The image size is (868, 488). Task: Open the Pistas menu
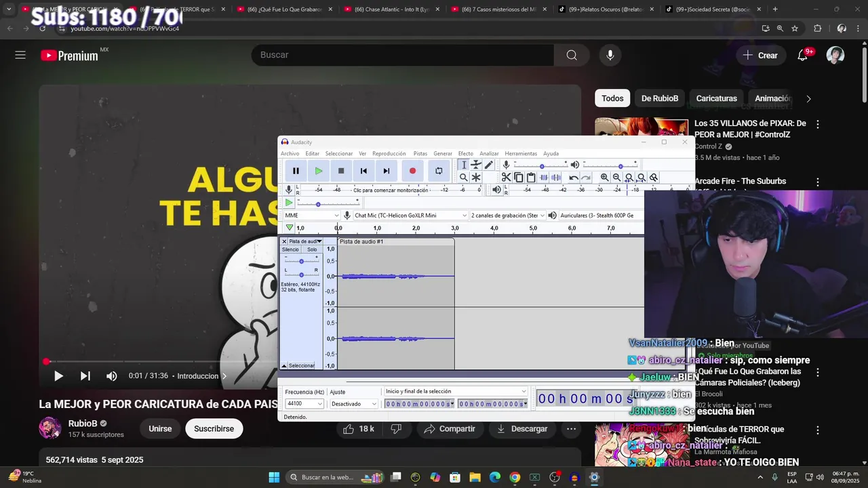[x=420, y=154]
